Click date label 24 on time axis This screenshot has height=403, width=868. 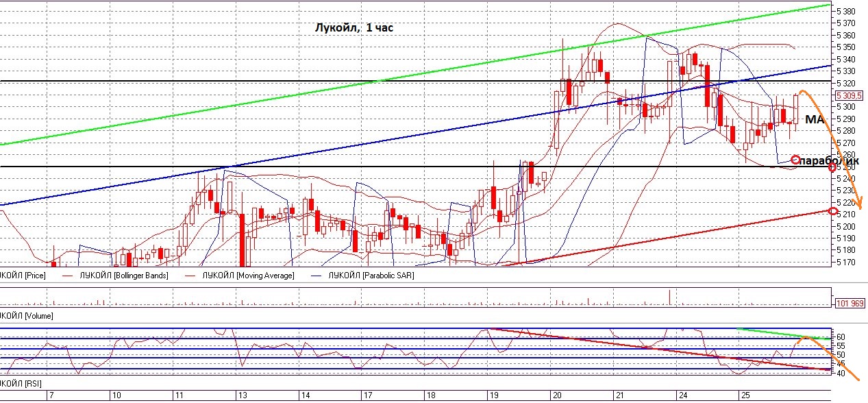[683, 396]
